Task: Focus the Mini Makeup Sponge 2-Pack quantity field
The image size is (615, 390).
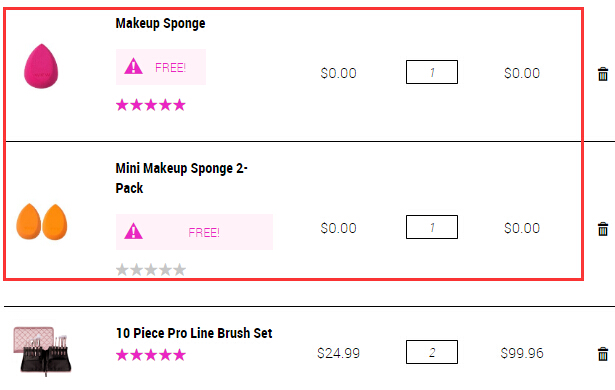Action: click(x=432, y=227)
